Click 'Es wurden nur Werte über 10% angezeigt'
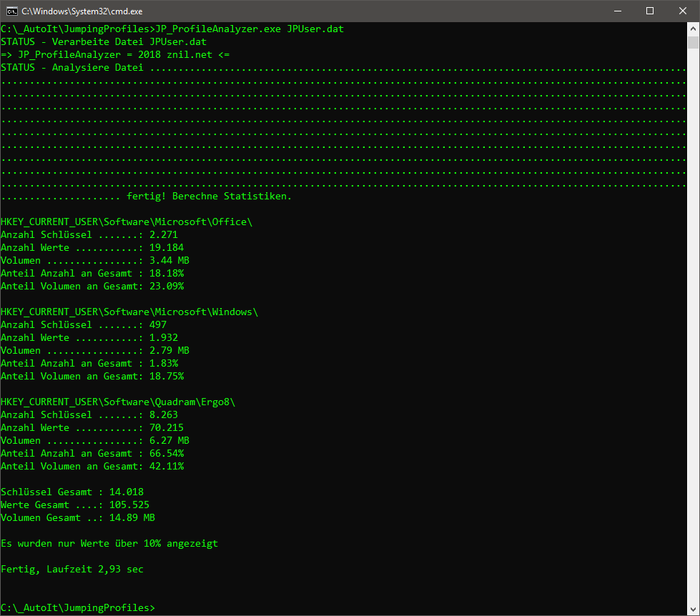 pos(109,543)
